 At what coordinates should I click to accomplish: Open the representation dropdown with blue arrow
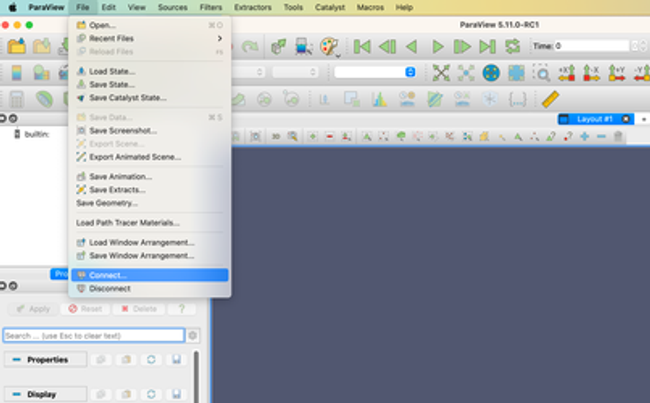point(375,72)
